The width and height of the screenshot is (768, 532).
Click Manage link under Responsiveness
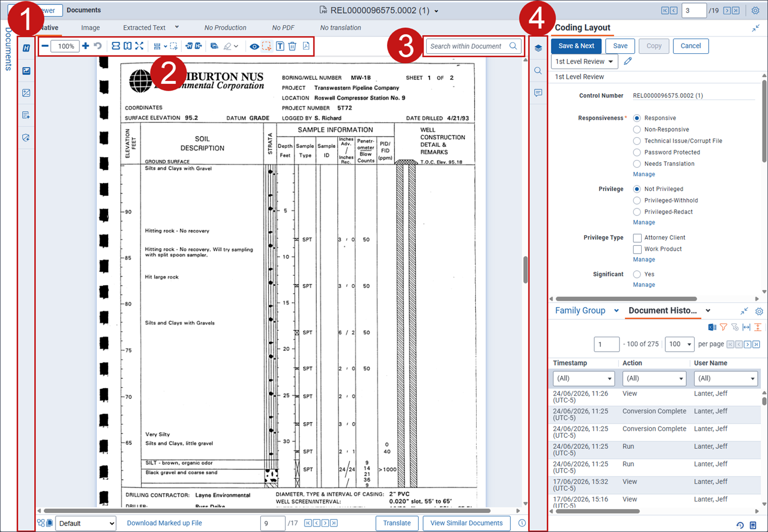click(x=644, y=175)
